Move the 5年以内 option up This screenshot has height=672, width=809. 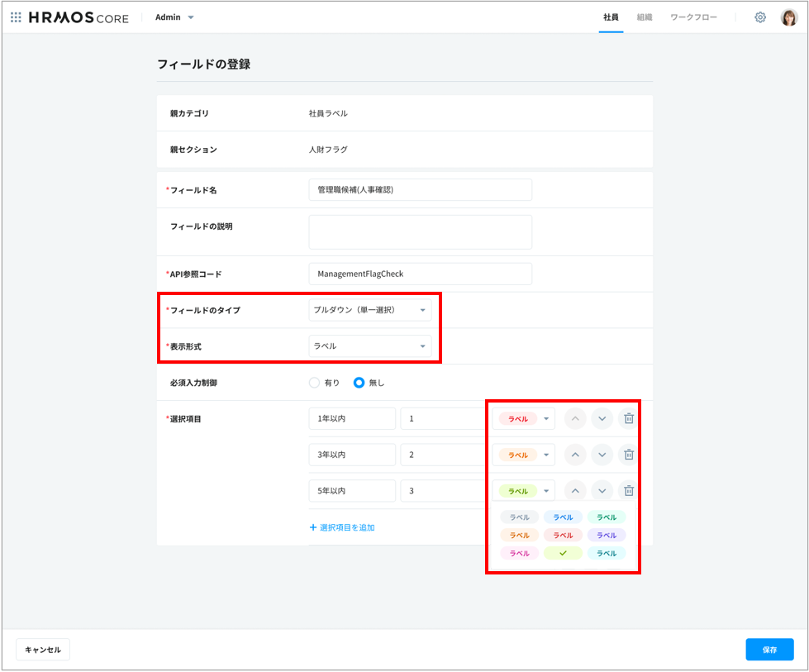click(575, 491)
